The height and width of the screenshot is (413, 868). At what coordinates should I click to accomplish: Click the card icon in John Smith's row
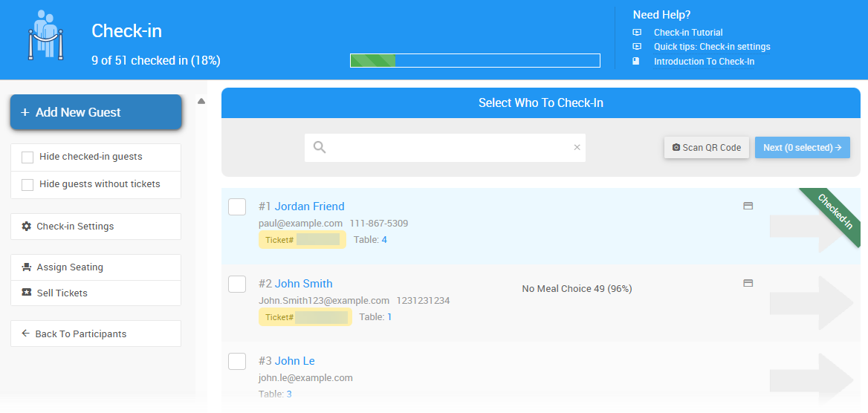click(748, 283)
